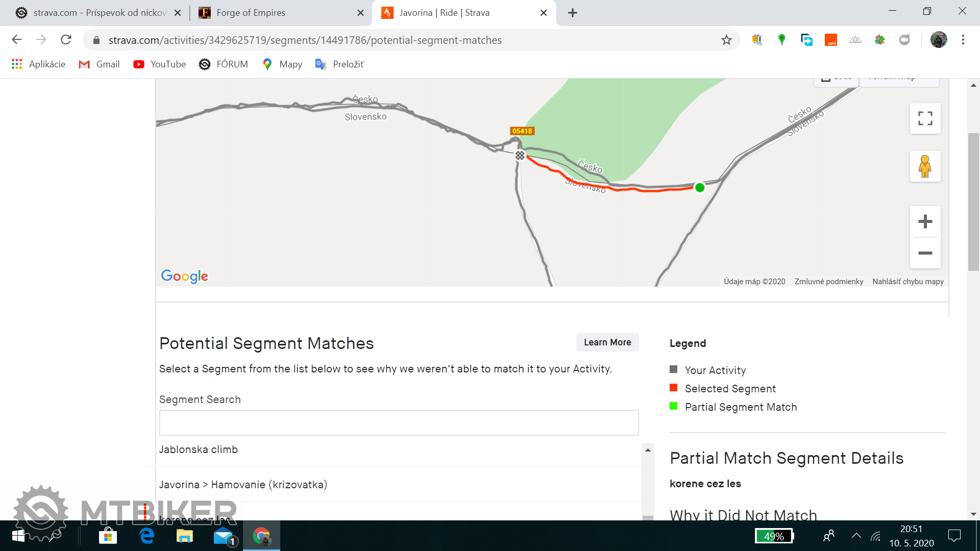
Task: Zoom out on the map
Action: click(925, 253)
